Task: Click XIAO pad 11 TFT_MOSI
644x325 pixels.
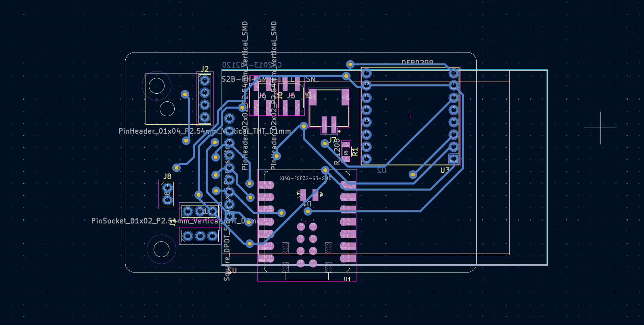Action: (x=266, y=221)
